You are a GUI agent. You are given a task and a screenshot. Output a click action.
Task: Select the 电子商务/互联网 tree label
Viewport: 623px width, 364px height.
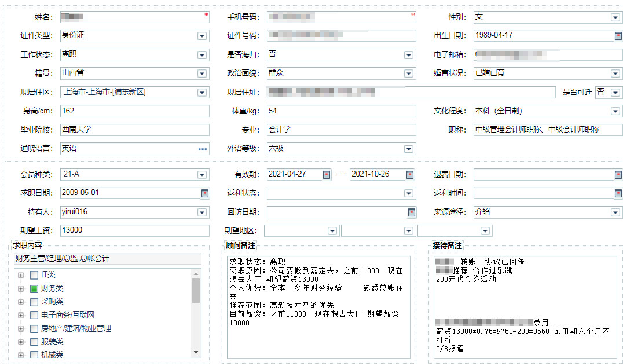tap(68, 315)
